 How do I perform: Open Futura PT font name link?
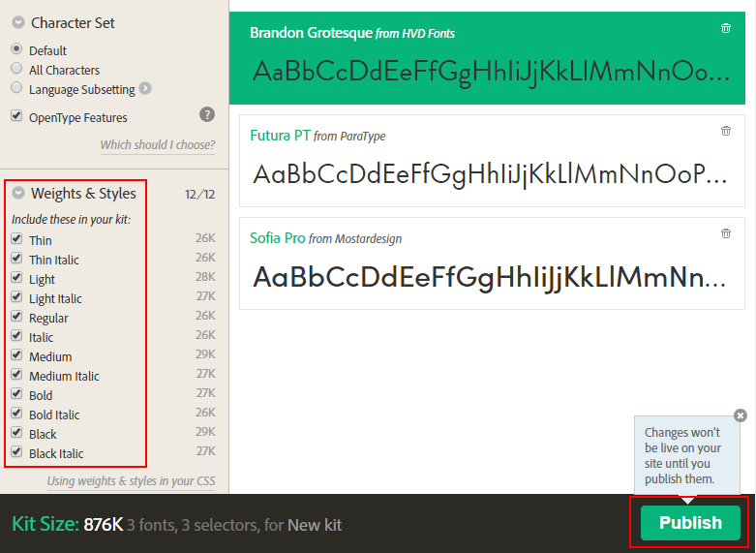(x=280, y=136)
